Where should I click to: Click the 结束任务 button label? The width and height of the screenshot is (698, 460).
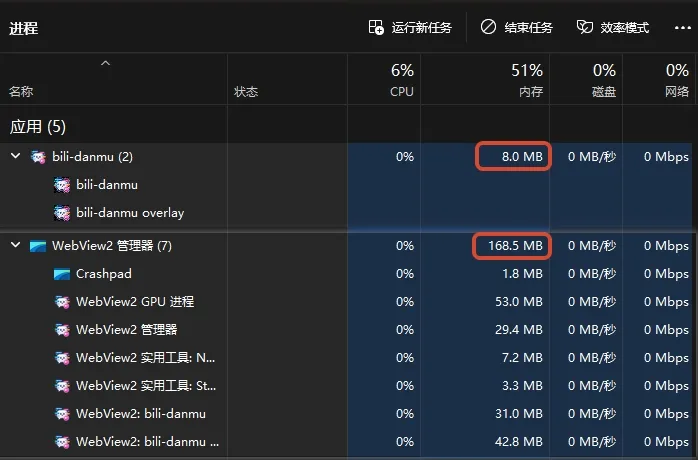click(528, 28)
